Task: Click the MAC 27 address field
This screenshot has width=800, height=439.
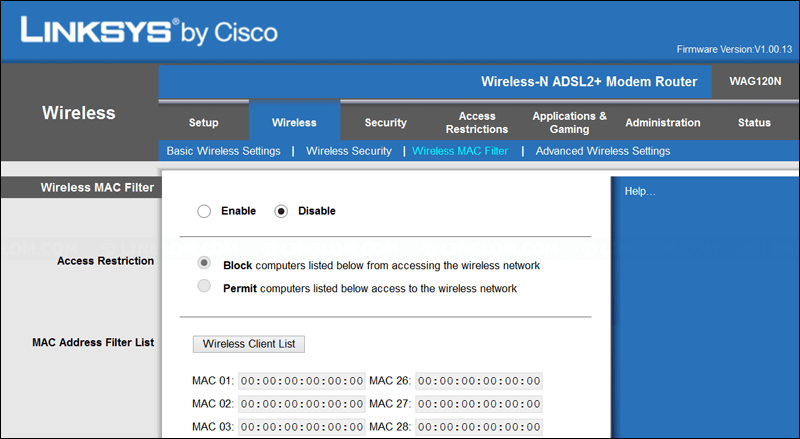Action: coord(479,404)
